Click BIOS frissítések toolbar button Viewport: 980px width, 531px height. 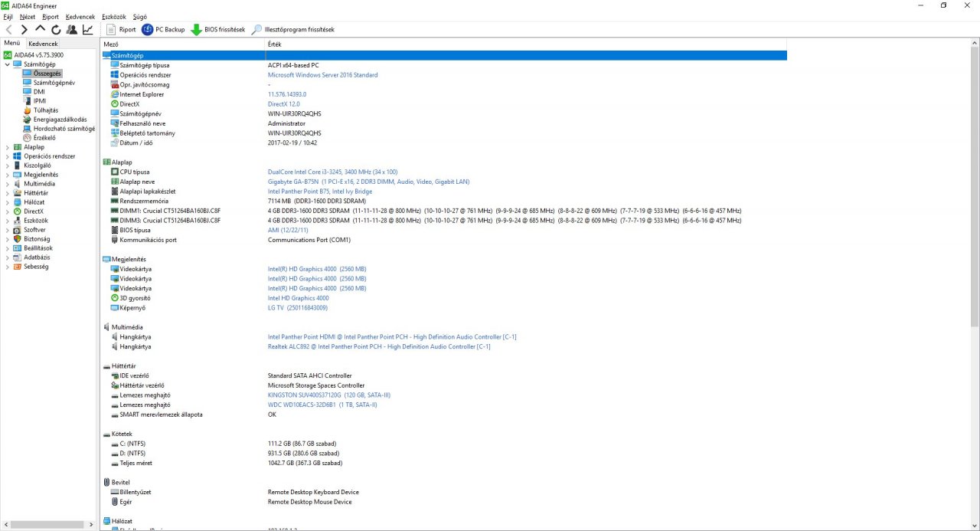pos(218,29)
